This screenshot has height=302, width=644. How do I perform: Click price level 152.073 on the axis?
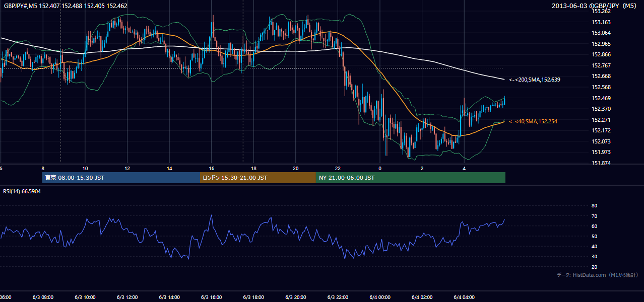coord(601,141)
